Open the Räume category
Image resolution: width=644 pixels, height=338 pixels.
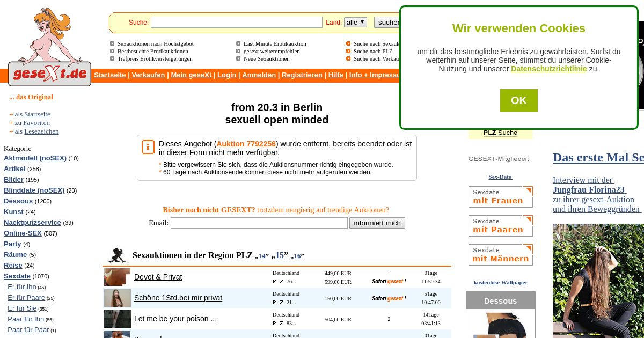click(15, 255)
